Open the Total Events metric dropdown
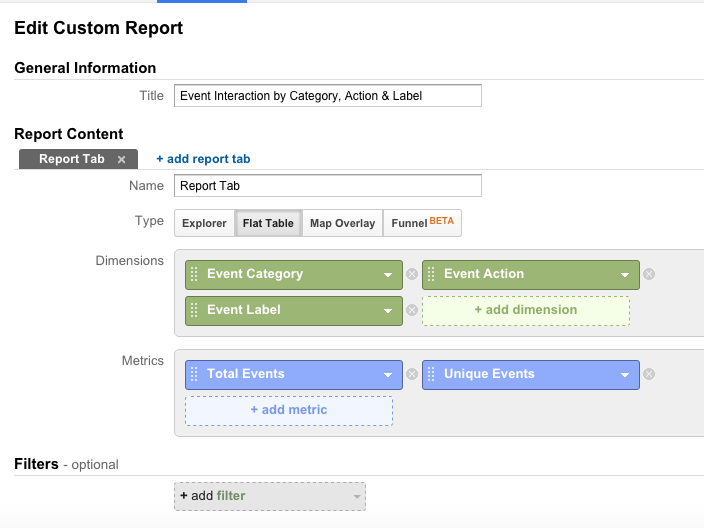Screen dimensions: 704x528 coord(388,375)
